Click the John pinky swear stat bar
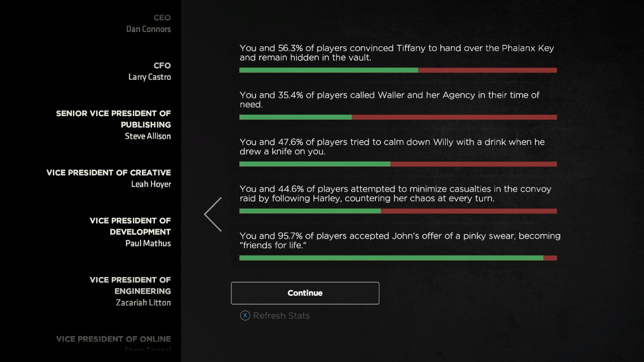This screenshot has width=644, height=362. pos(398,258)
